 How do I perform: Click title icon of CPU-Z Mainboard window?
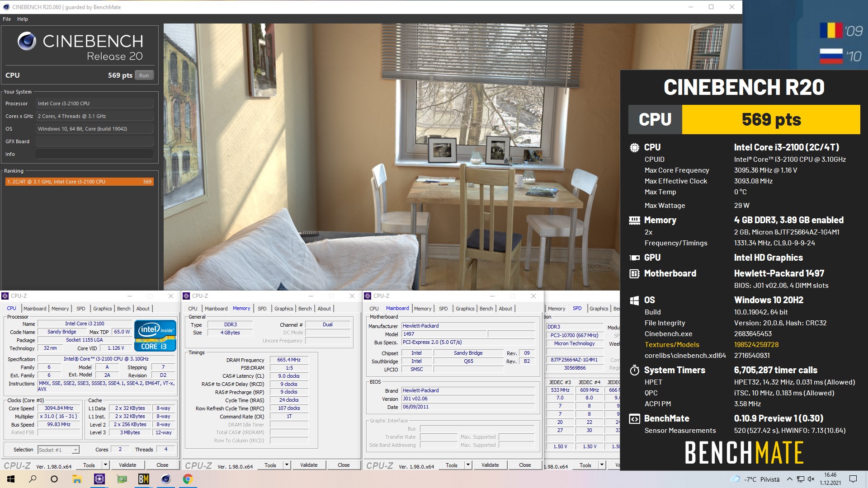pyautogui.click(x=367, y=296)
